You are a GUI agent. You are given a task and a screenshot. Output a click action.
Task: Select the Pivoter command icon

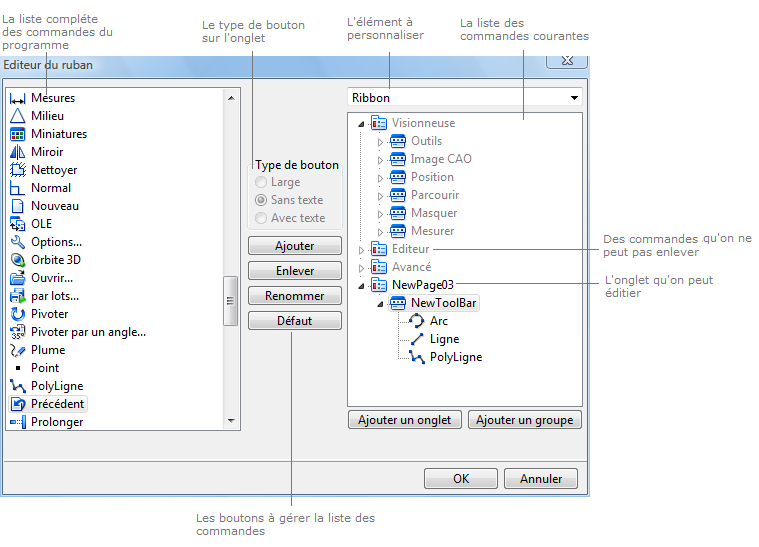[17, 314]
